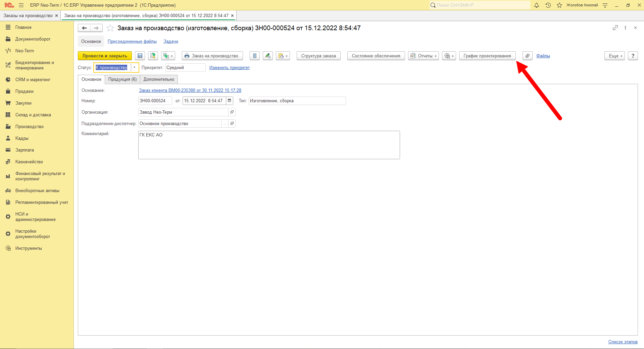Expand the Статус dropdown arrow
This screenshot has width=644, height=349.
(x=135, y=67)
